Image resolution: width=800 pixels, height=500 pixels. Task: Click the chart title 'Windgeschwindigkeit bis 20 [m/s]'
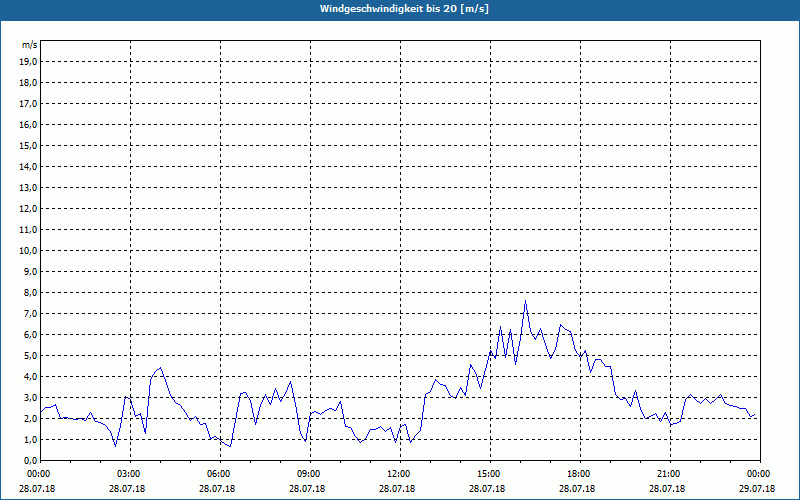(404, 9)
